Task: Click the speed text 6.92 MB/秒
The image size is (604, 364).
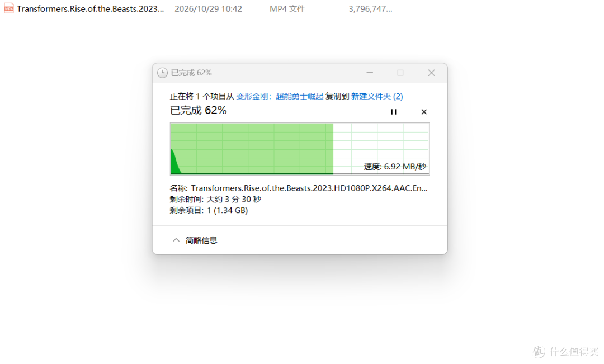Action: pyautogui.click(x=395, y=167)
